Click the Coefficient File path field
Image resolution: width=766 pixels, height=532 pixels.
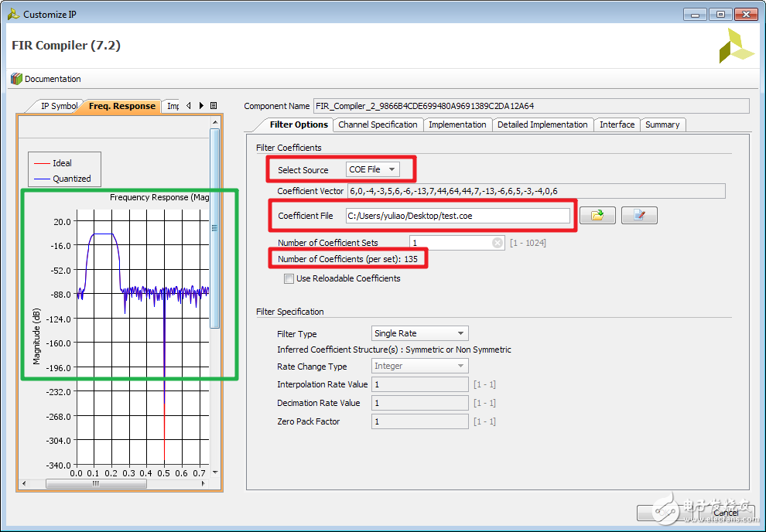(x=457, y=216)
